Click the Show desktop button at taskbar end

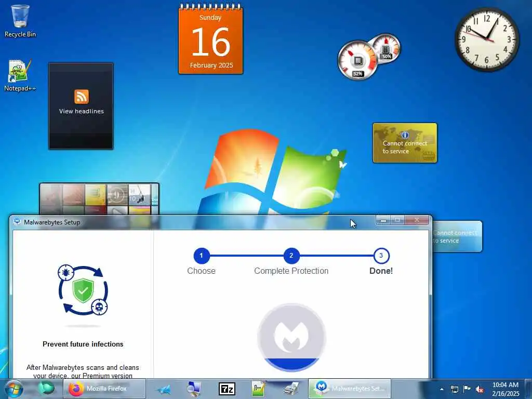tap(528, 389)
